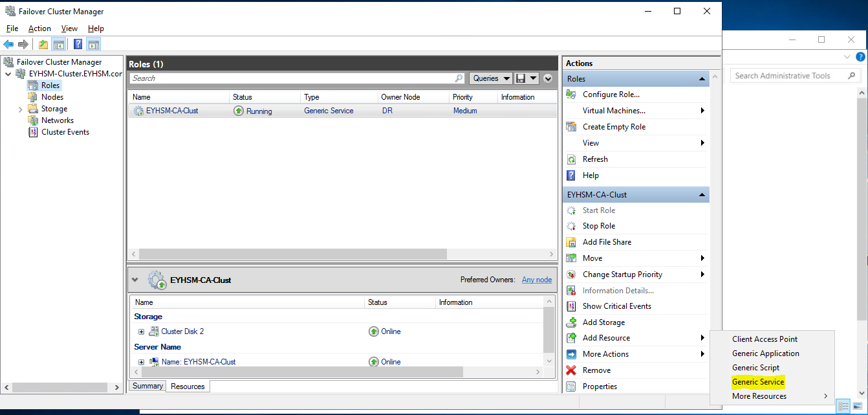Collapse the Roles section in Actions pane
Viewport: 868px width, 415px height.
coord(702,79)
